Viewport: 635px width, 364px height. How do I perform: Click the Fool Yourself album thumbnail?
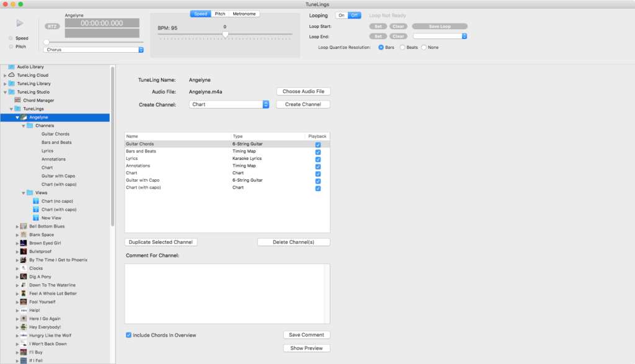pos(24,301)
